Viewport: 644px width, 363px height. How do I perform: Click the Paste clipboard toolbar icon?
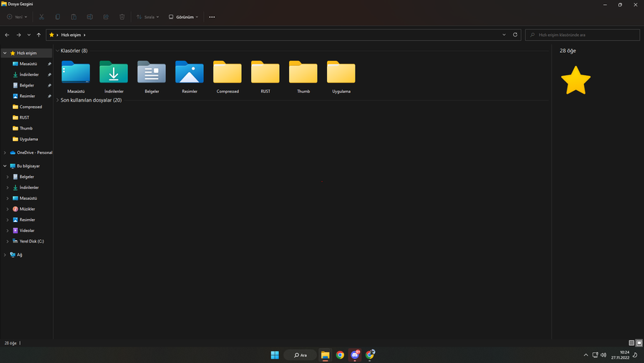[74, 17]
